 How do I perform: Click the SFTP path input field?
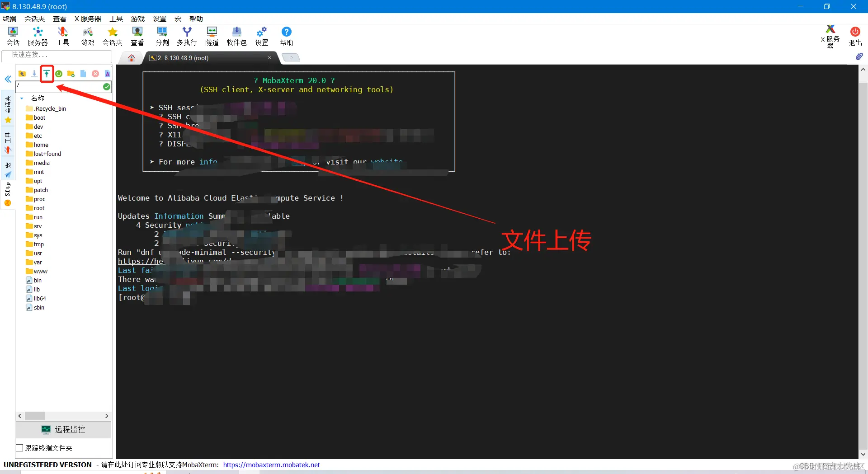[x=59, y=86]
